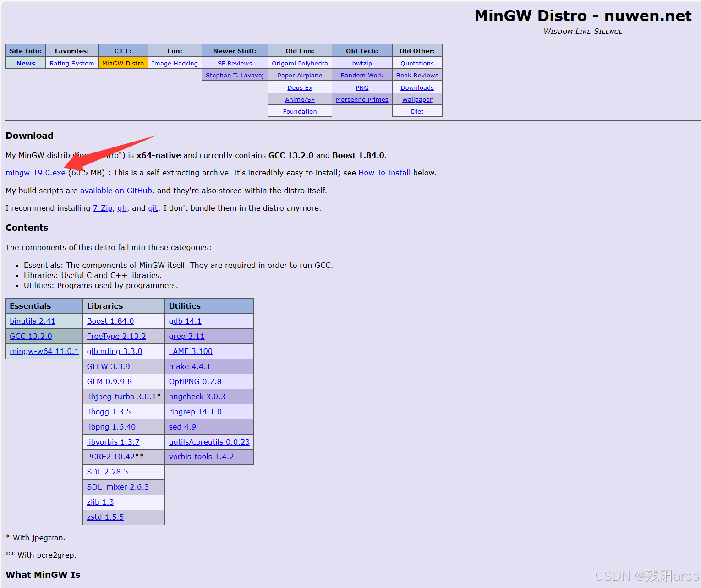Follow the 7-Zip link
Image resolution: width=701 pixels, height=588 pixels.
(103, 208)
